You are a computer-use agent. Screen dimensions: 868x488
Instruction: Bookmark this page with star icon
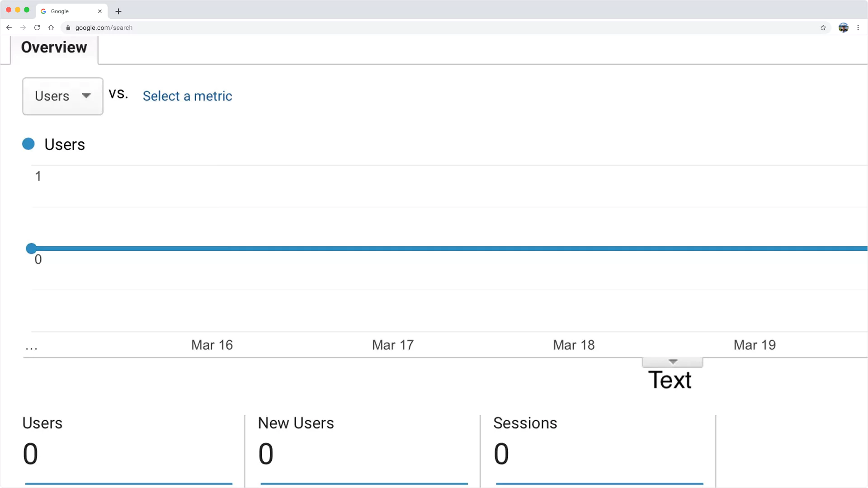tap(823, 28)
